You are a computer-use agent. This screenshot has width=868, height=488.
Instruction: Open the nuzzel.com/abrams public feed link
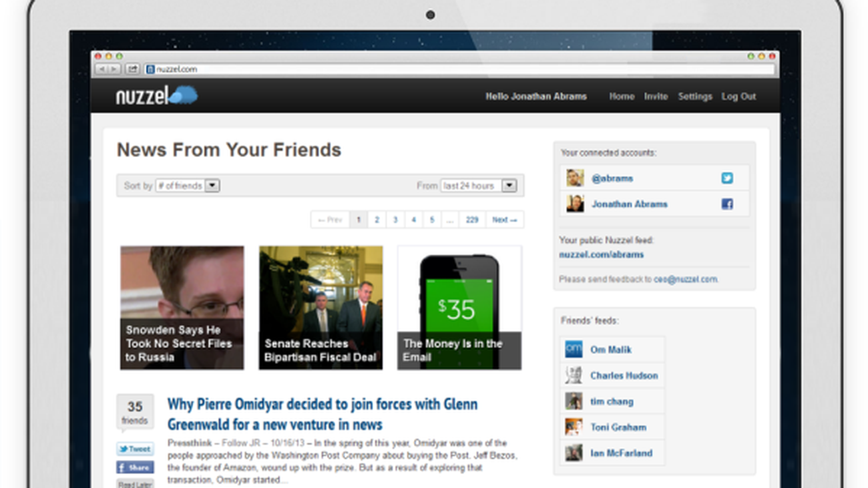[x=601, y=254]
